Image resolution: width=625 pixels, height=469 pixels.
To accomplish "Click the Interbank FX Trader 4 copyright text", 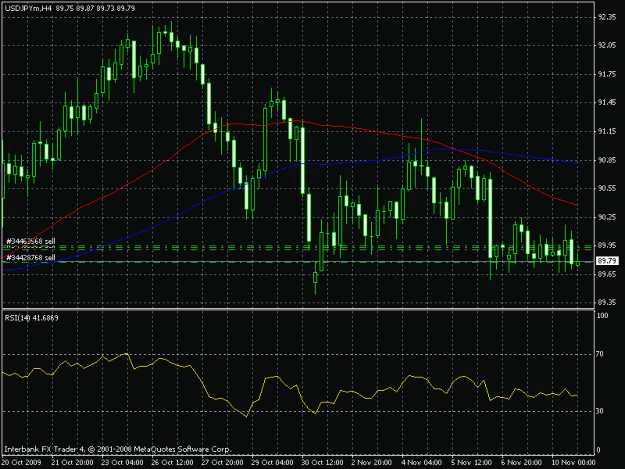I will click(118, 449).
